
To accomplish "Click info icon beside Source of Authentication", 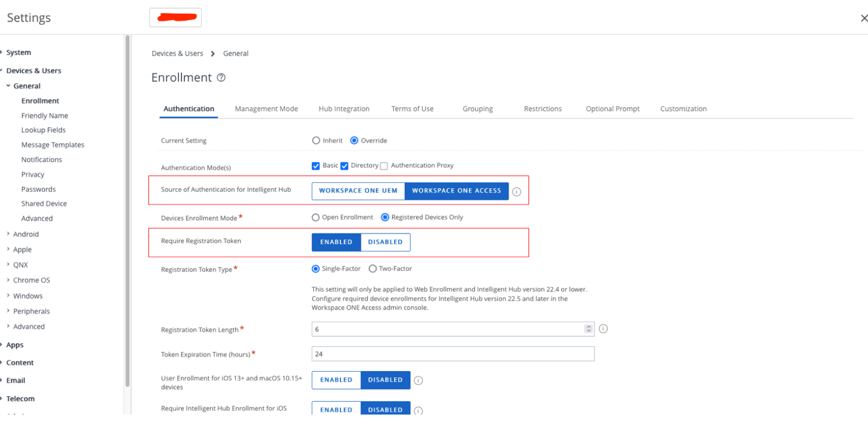I will pos(516,191).
